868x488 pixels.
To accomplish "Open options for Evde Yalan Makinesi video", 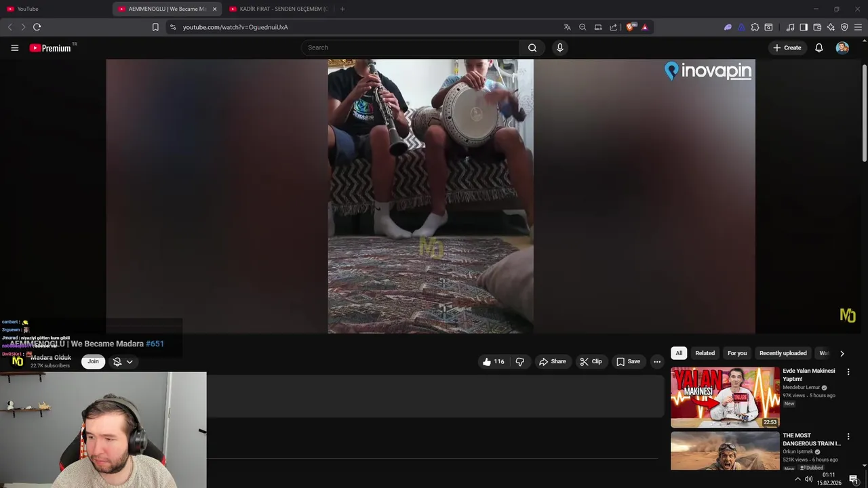I will coord(848,371).
